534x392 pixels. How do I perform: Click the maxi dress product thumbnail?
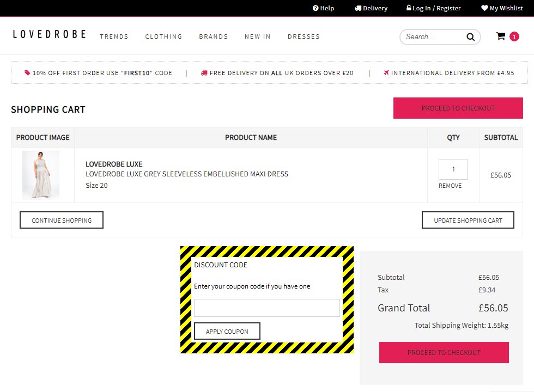[41, 175]
